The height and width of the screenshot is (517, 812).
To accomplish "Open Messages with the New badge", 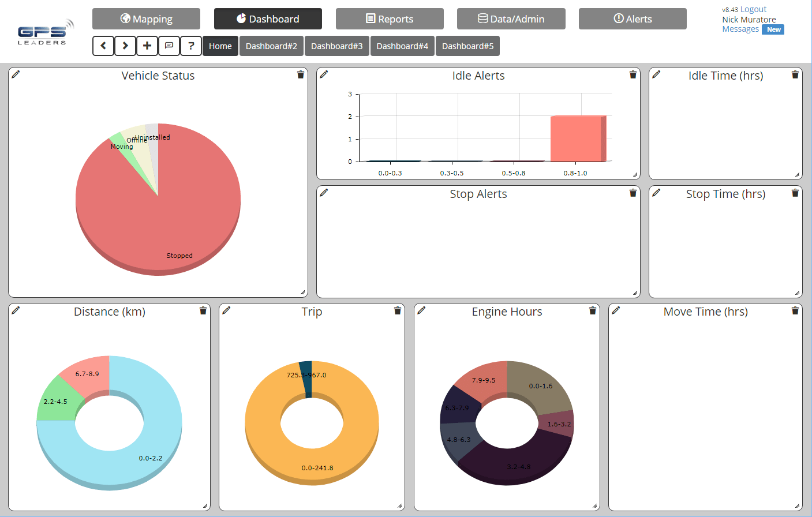I will coord(740,29).
